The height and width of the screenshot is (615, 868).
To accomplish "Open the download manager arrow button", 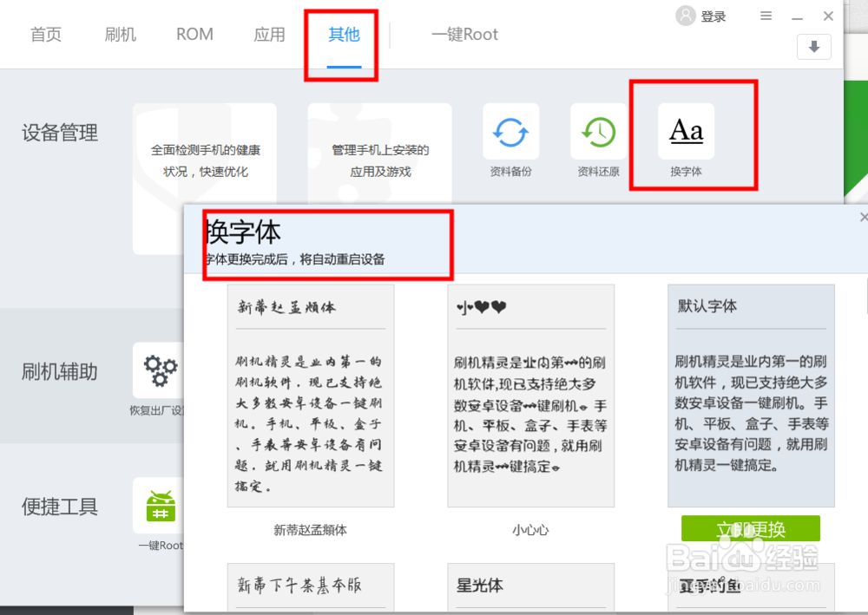I will [x=814, y=47].
